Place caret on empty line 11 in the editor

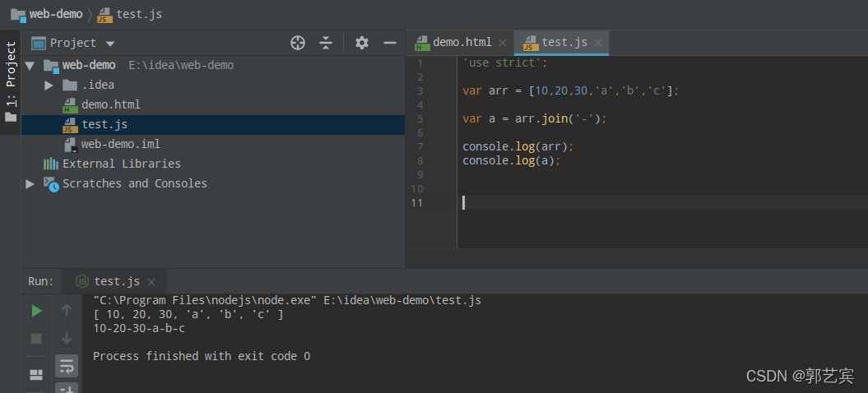click(x=662, y=202)
